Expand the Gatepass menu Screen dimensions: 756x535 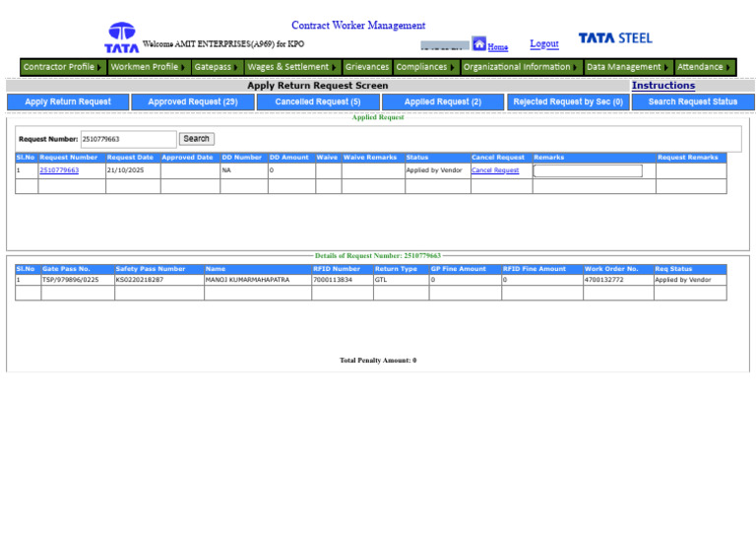coord(217,67)
